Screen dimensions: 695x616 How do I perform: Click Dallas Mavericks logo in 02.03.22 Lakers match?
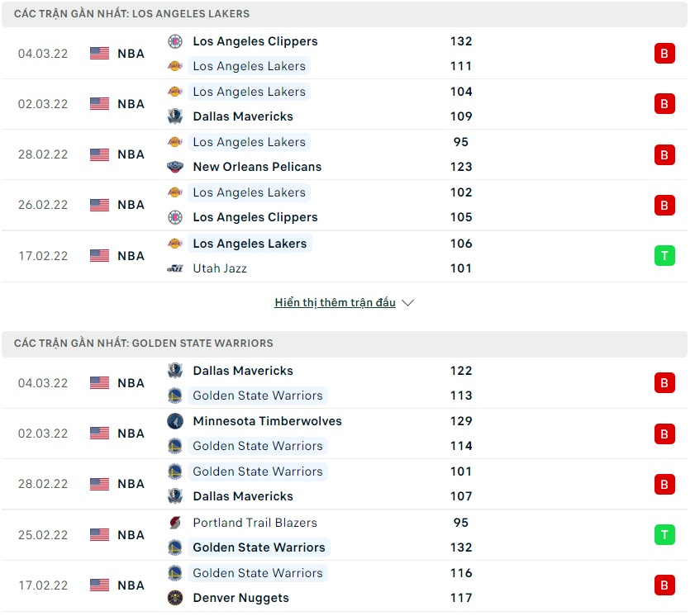(x=174, y=116)
